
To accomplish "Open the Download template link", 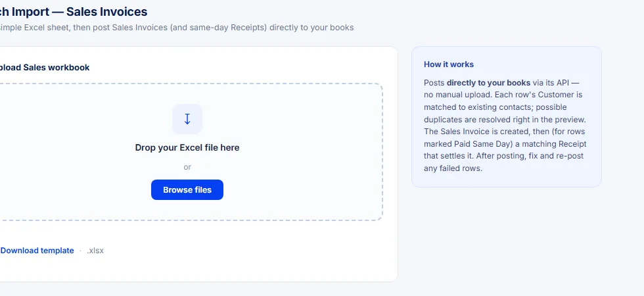I will [37, 251].
